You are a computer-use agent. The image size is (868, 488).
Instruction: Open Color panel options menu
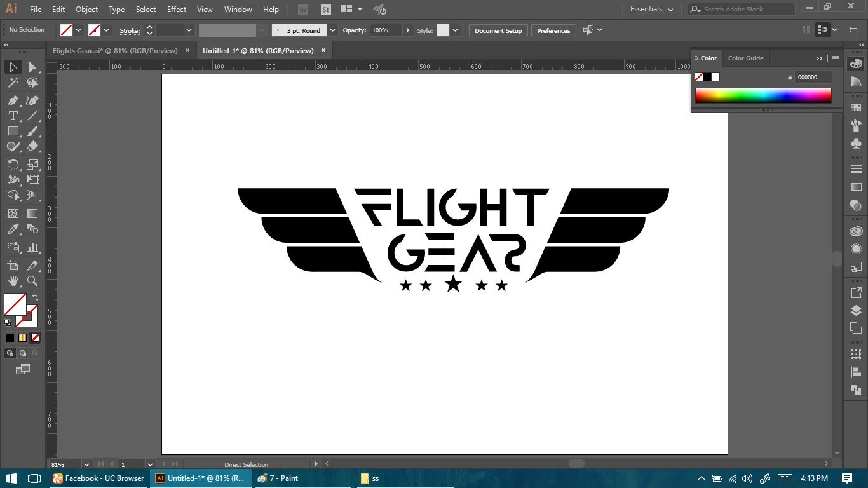pyautogui.click(x=835, y=58)
